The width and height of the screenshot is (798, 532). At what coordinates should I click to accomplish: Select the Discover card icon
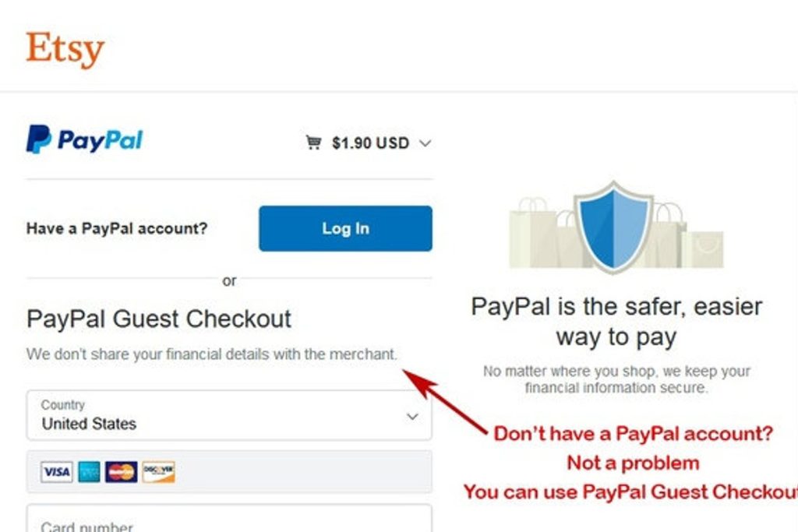pos(159,472)
